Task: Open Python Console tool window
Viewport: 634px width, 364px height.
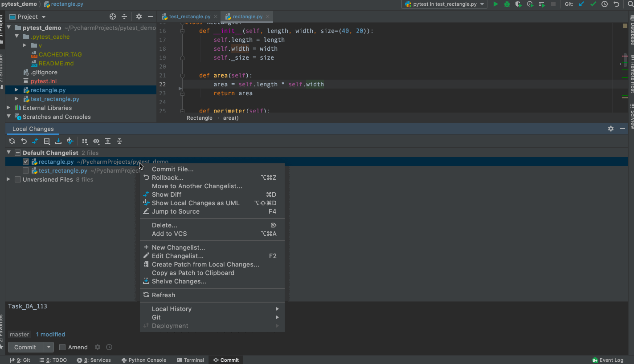Action: [x=143, y=360]
